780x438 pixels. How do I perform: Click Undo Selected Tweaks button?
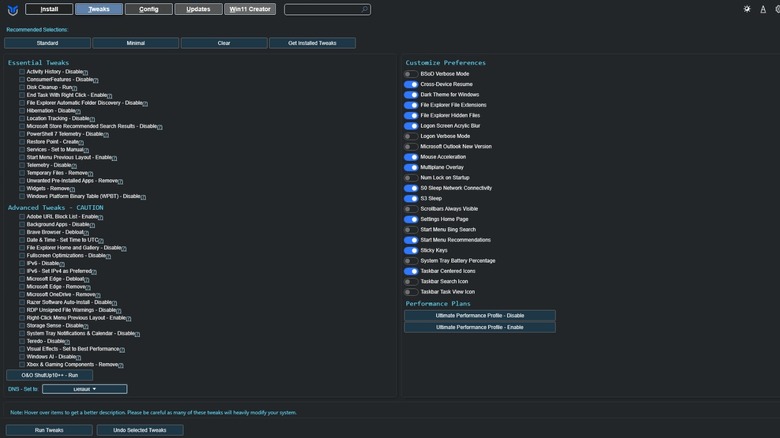140,430
